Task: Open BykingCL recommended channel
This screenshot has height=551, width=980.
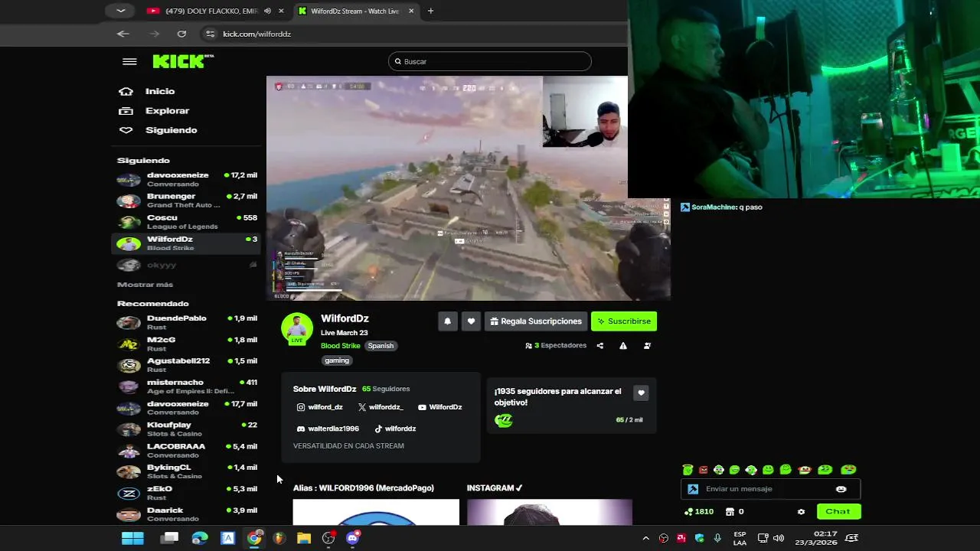Action: [x=187, y=471]
